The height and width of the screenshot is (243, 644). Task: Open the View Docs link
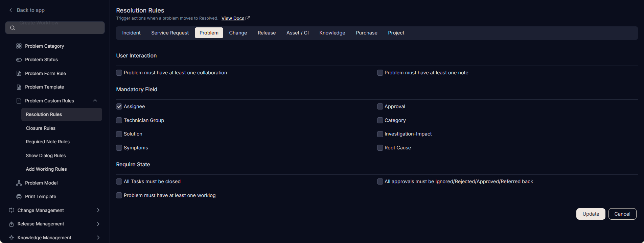tap(233, 18)
